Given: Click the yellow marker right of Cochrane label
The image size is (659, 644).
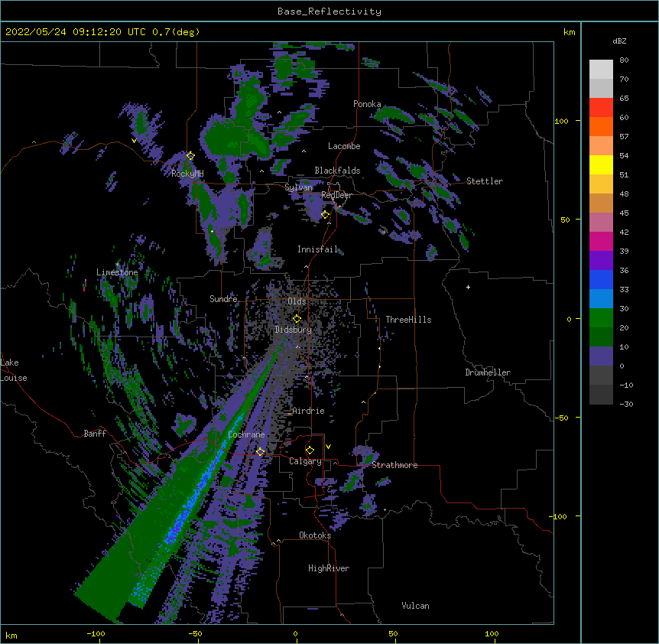Looking at the screenshot, I should tap(260, 452).
